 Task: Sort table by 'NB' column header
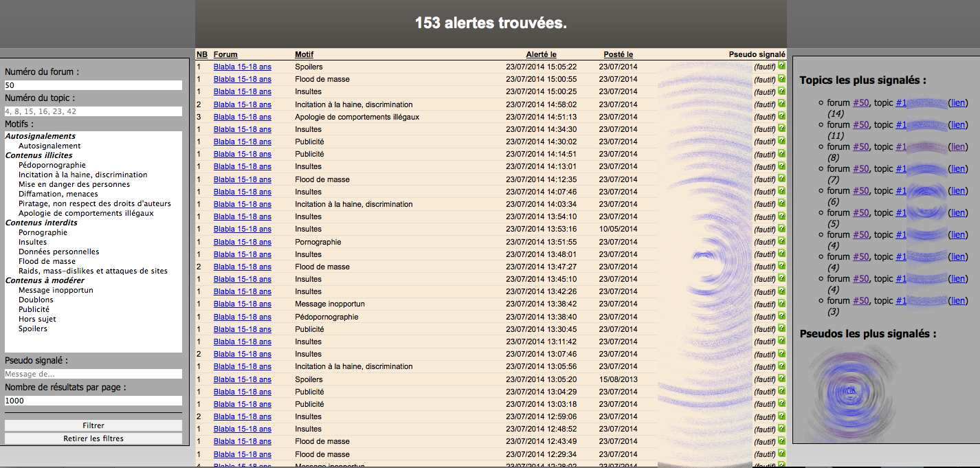[201, 54]
